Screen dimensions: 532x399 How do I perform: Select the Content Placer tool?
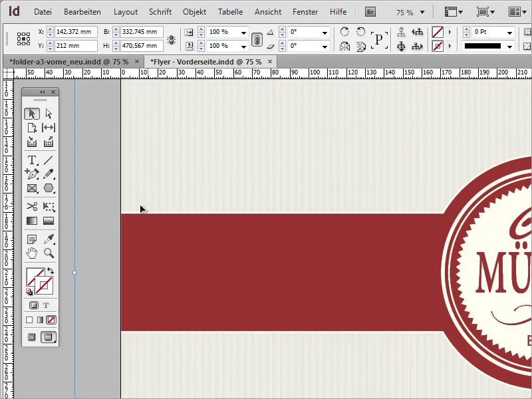pos(49,142)
